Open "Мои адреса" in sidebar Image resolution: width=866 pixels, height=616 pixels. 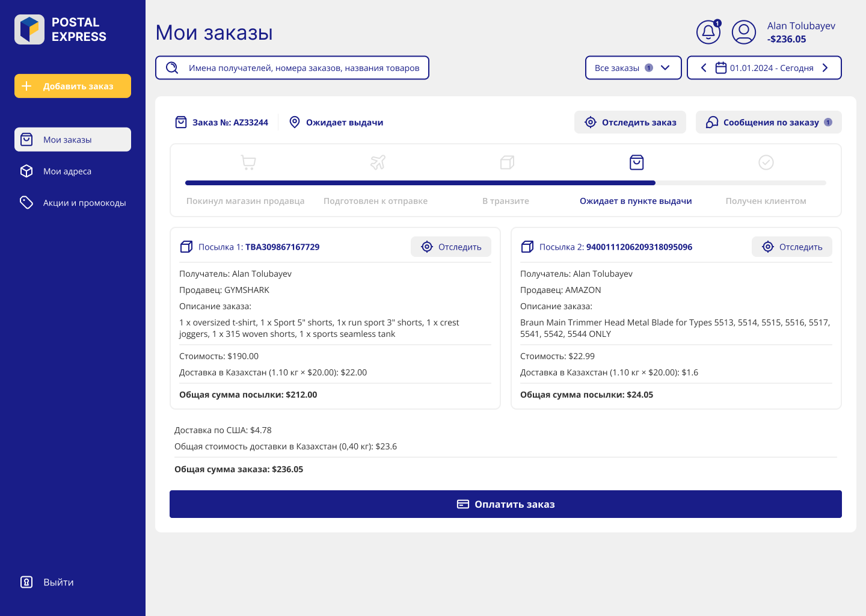tap(67, 171)
